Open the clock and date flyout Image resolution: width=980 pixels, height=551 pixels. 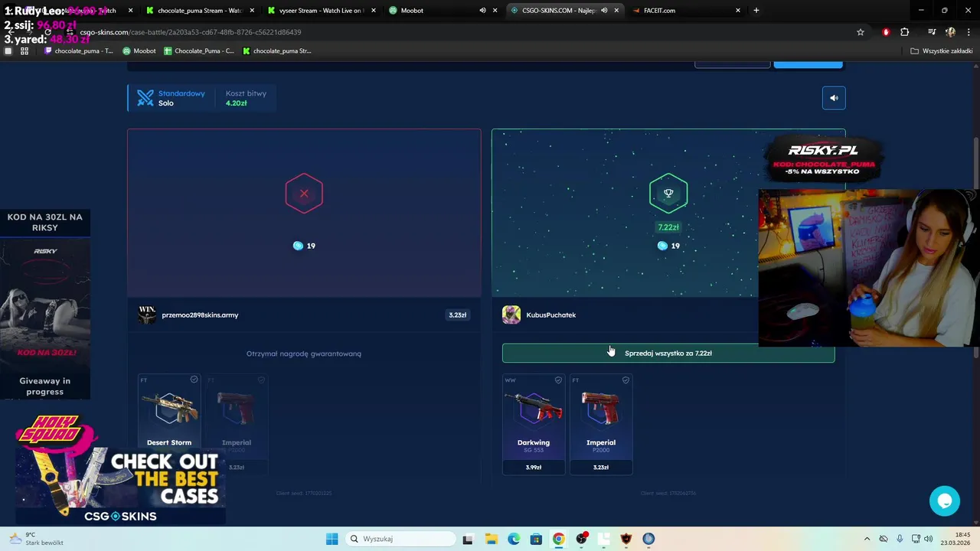pos(956,539)
